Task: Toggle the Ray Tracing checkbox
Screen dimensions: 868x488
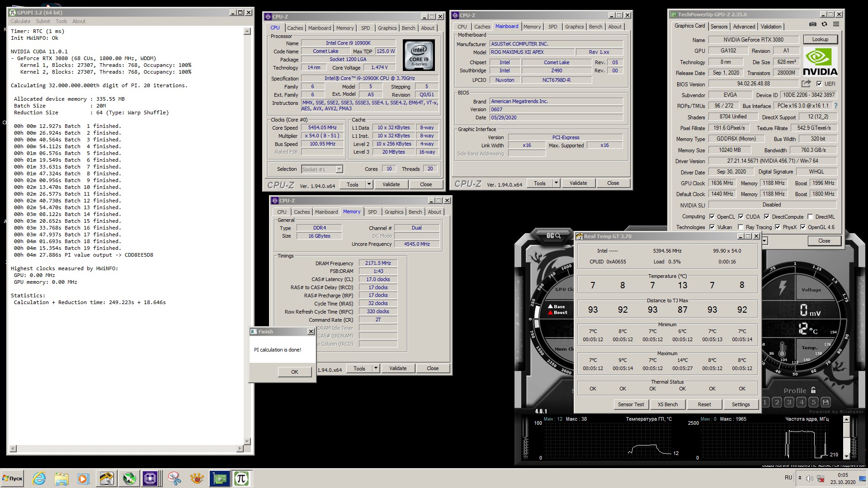Action: 741,227
